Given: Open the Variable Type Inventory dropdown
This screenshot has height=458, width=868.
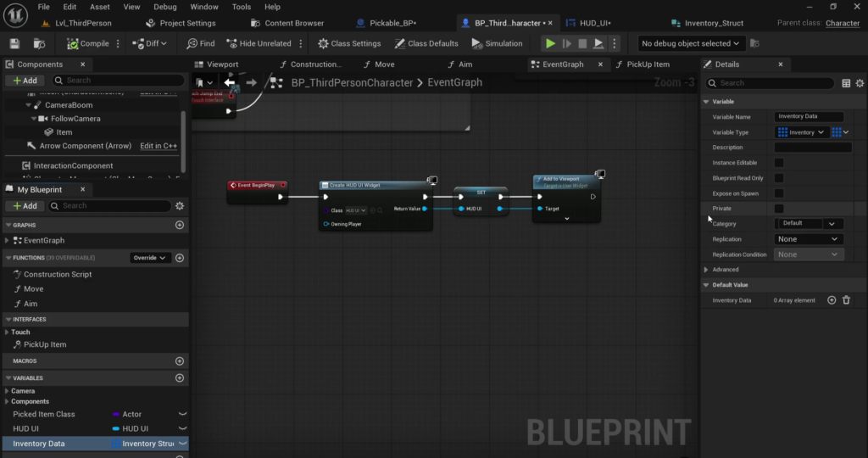Looking at the screenshot, I should click(x=800, y=132).
